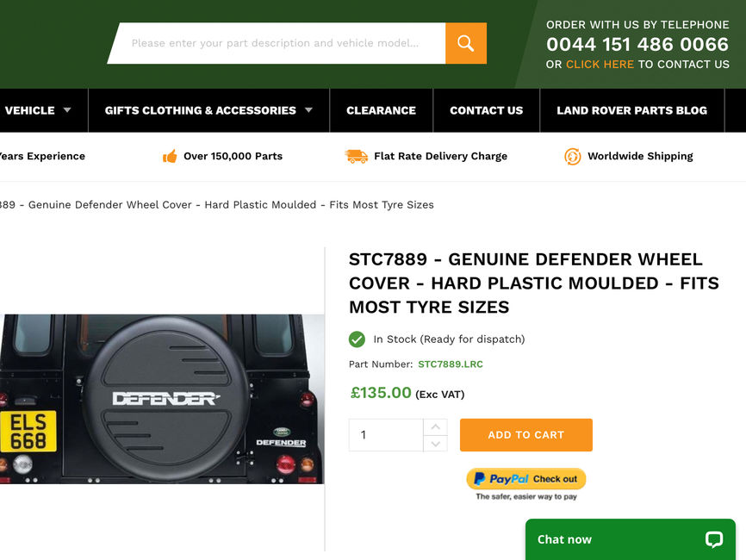Open the Clearance menu item
The height and width of the screenshot is (560, 746).
pyautogui.click(x=381, y=110)
